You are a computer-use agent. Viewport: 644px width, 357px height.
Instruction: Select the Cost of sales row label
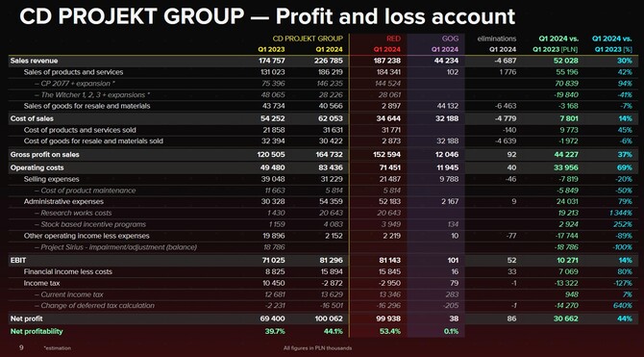click(x=32, y=119)
